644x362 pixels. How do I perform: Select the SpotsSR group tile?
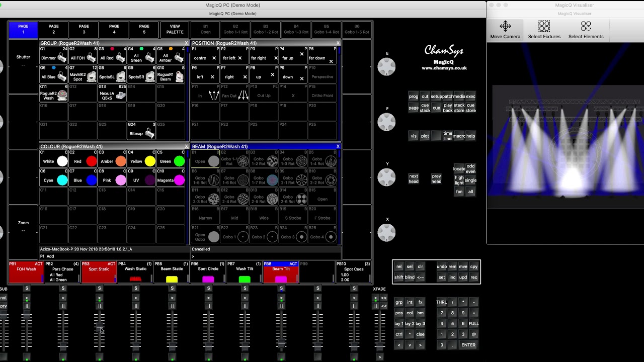coord(141,74)
